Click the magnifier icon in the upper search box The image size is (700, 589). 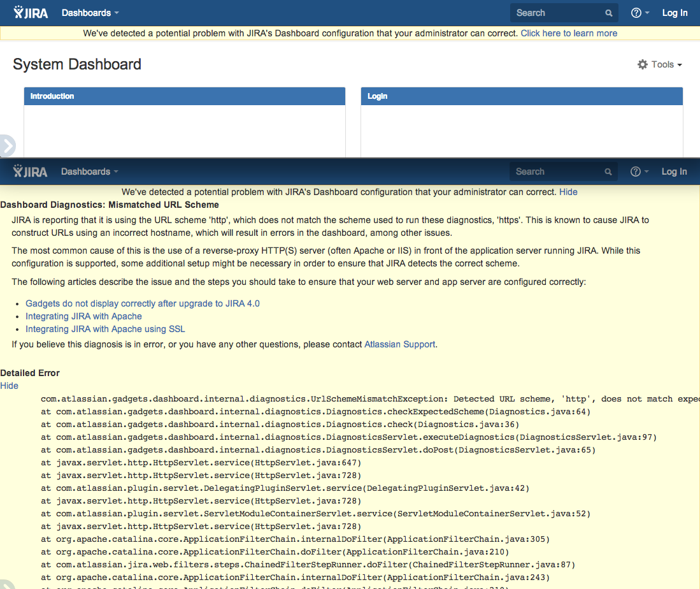608,13
